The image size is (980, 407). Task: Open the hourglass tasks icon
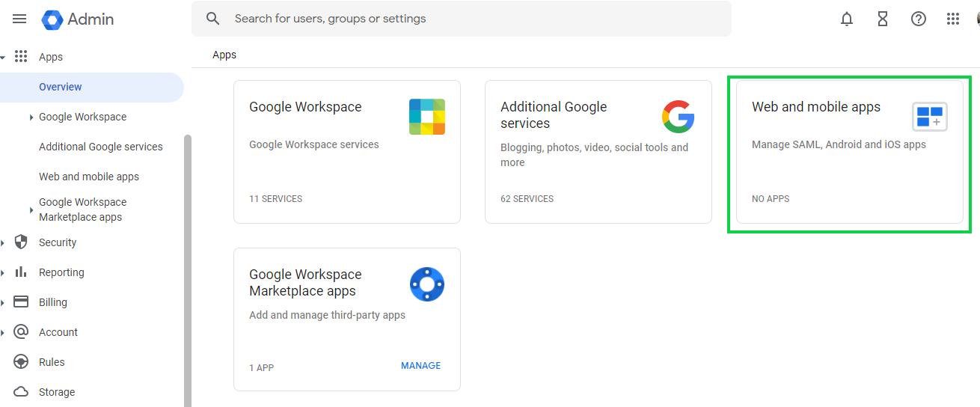point(883,19)
